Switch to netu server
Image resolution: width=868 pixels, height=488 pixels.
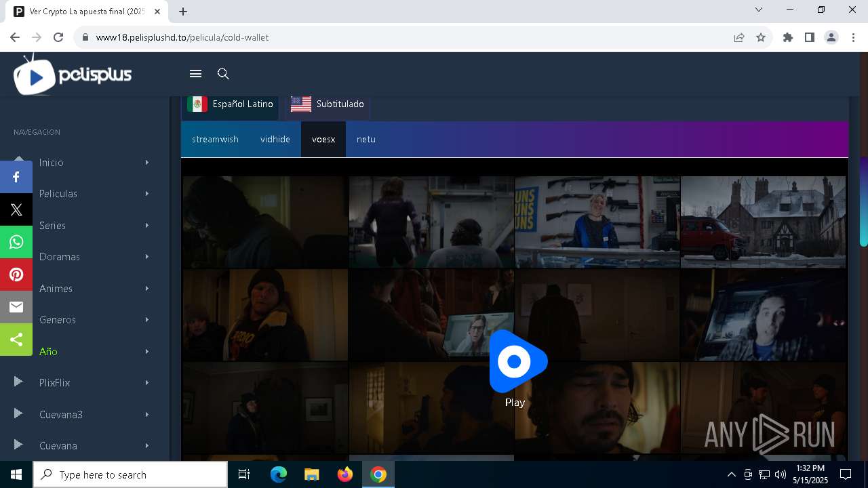click(x=366, y=139)
